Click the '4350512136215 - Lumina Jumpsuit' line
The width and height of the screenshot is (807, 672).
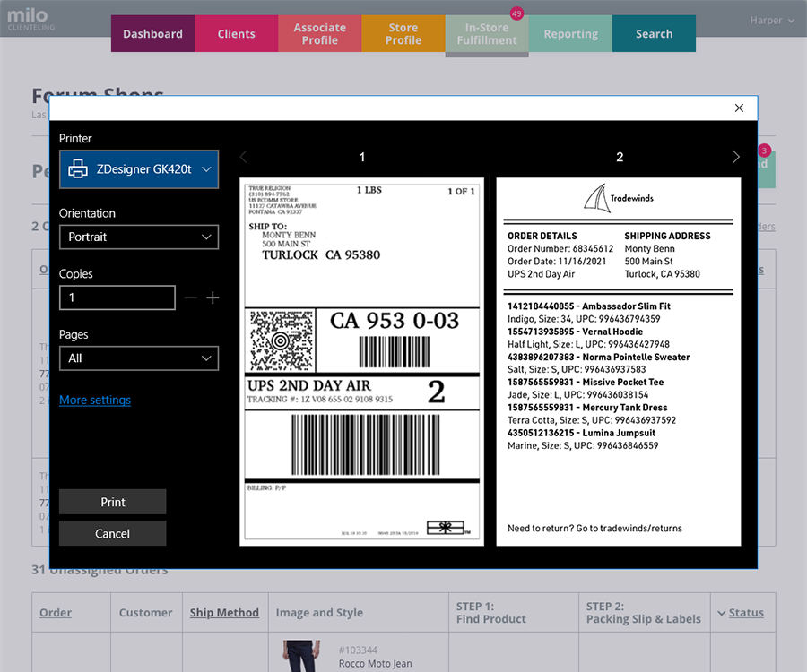[582, 433]
